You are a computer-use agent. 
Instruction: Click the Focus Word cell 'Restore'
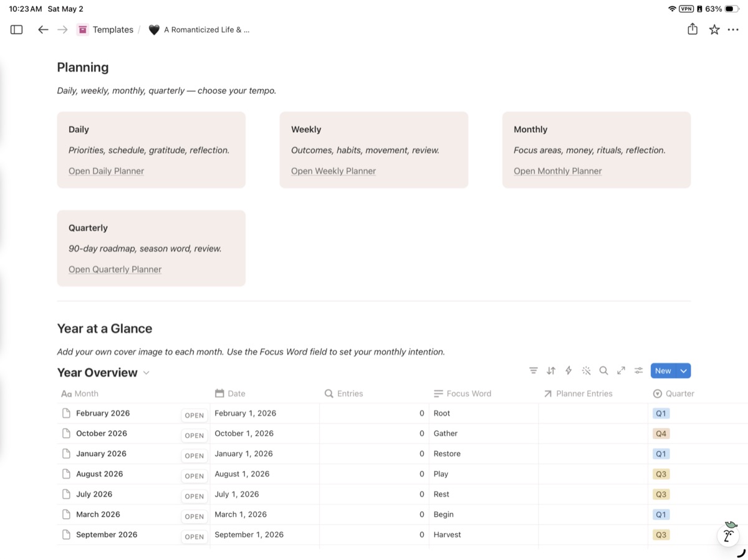pyautogui.click(x=484, y=454)
